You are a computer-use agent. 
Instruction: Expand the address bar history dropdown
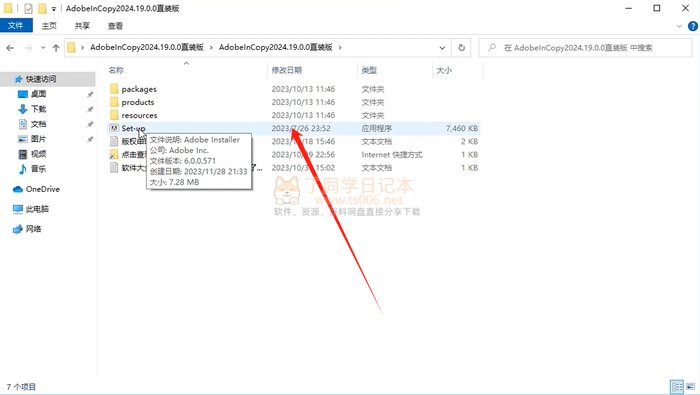(x=442, y=48)
